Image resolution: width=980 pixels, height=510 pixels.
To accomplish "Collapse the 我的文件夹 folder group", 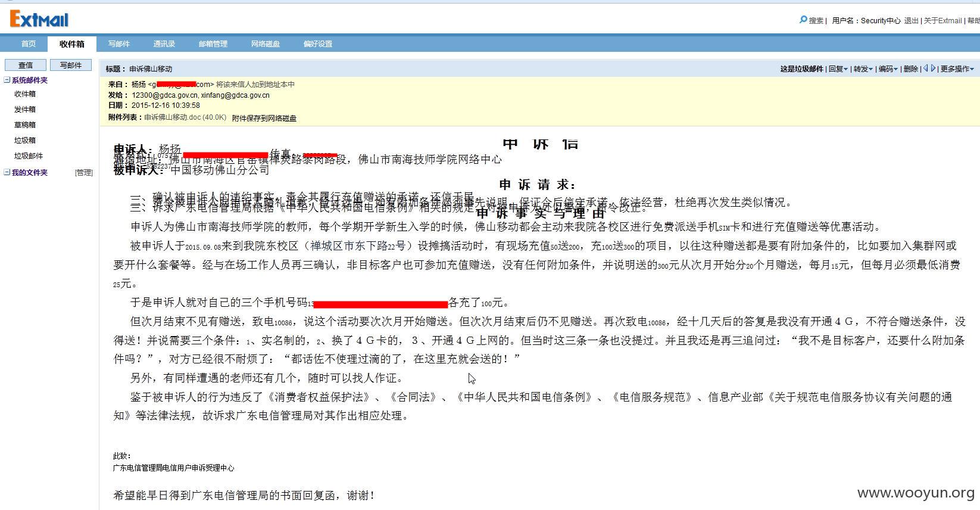I will 7,172.
